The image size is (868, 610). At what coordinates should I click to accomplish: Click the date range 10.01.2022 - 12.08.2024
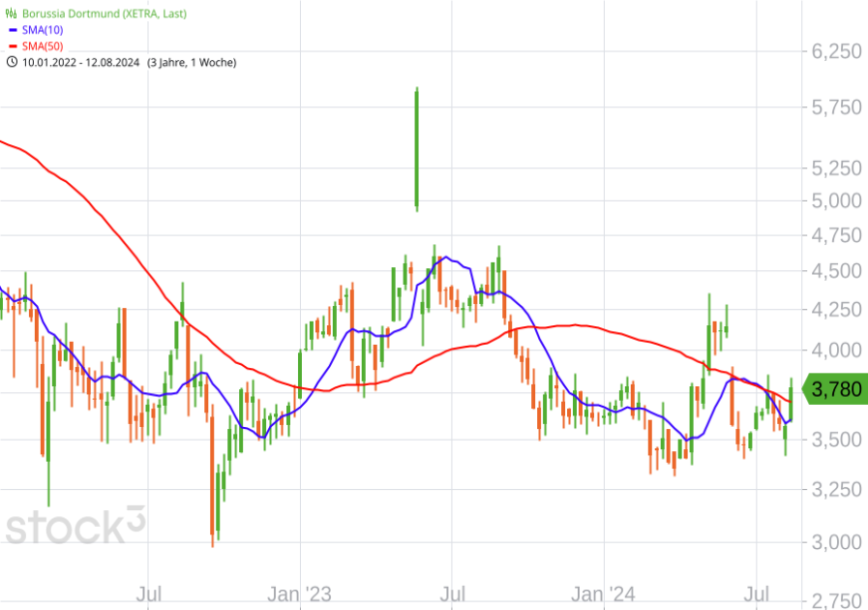tap(81, 62)
